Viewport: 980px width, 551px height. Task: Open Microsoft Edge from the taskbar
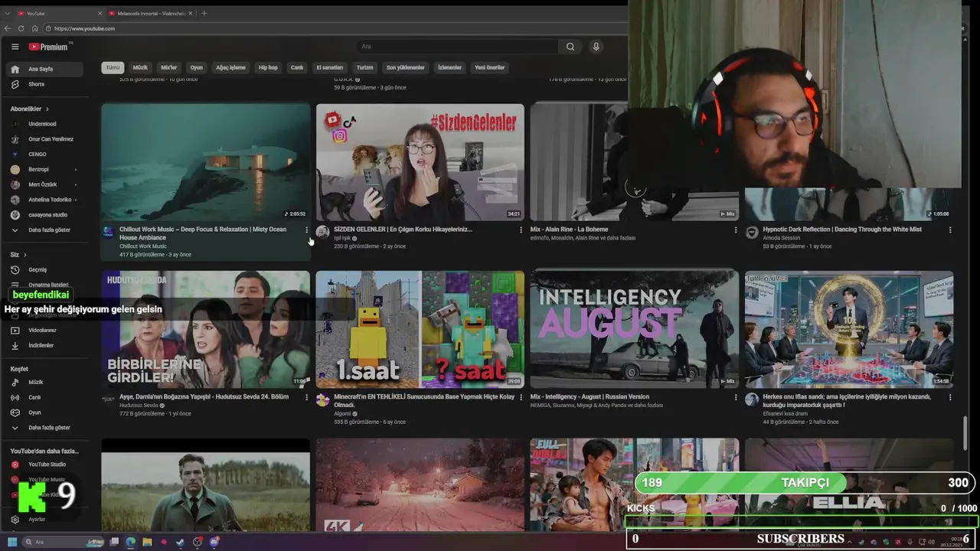130,542
